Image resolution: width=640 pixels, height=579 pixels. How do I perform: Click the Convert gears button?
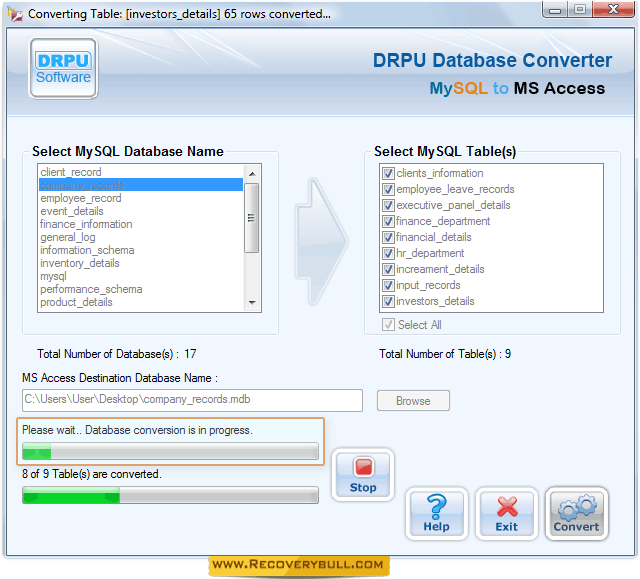point(576,514)
